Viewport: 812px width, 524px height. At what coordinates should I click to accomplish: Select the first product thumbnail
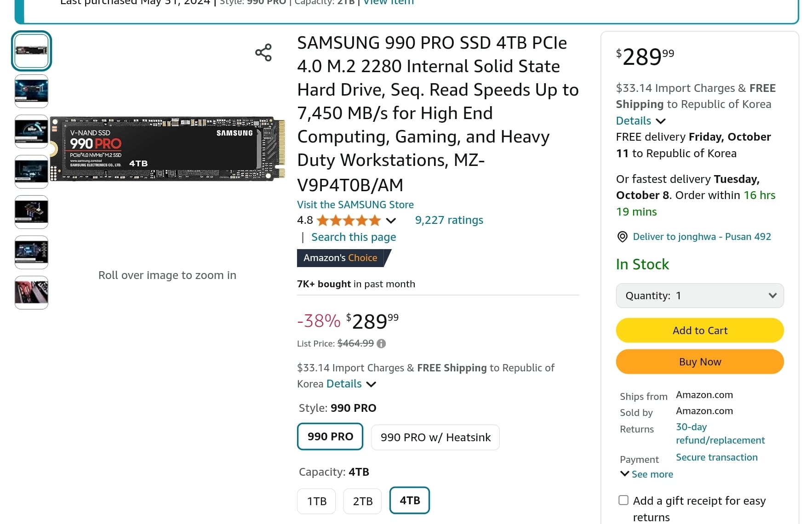(x=31, y=51)
